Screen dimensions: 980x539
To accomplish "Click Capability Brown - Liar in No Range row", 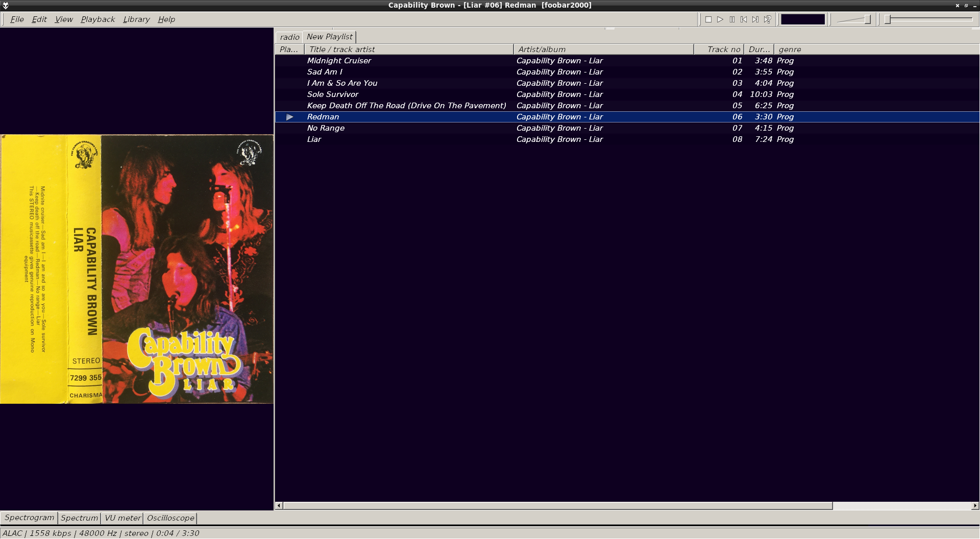I will [559, 128].
